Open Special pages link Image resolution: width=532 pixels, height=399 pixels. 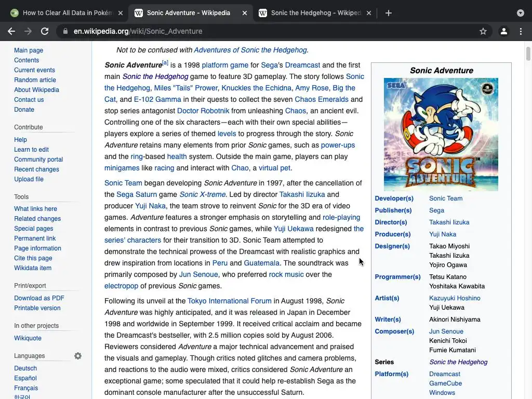34,229
